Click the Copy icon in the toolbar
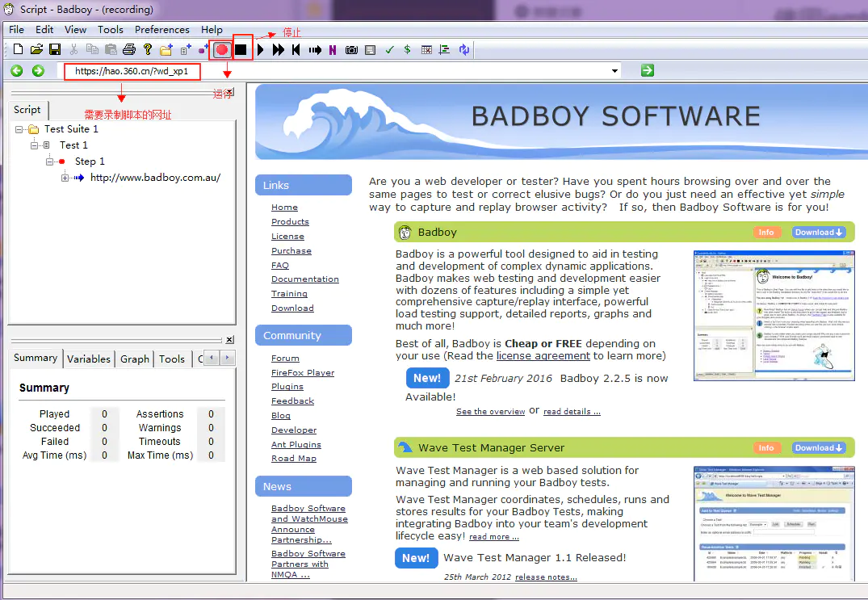Viewport: 868px width, 600px height. pyautogui.click(x=92, y=50)
